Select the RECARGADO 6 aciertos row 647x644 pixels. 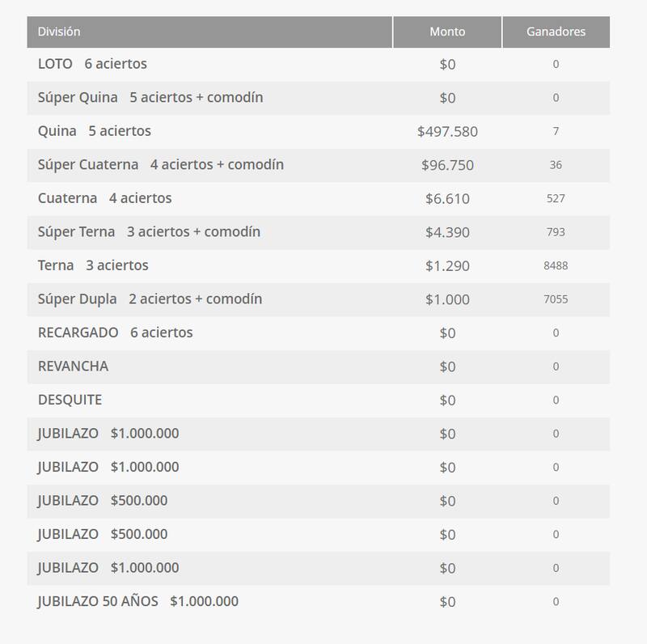point(115,333)
